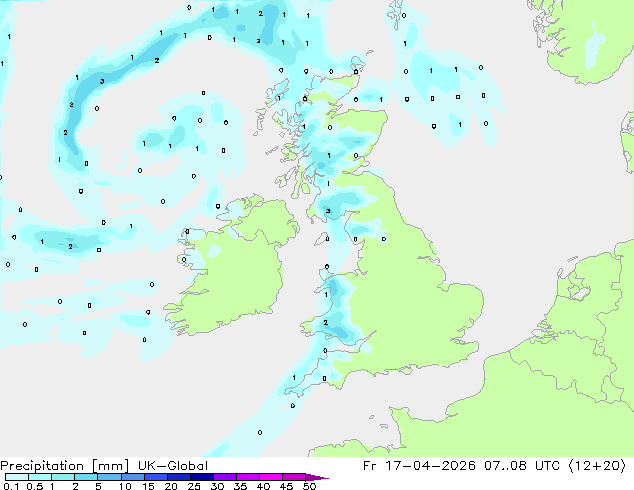The image size is (634, 490).
Task: Click the '07..08 UTC' time text
Action: point(522,466)
